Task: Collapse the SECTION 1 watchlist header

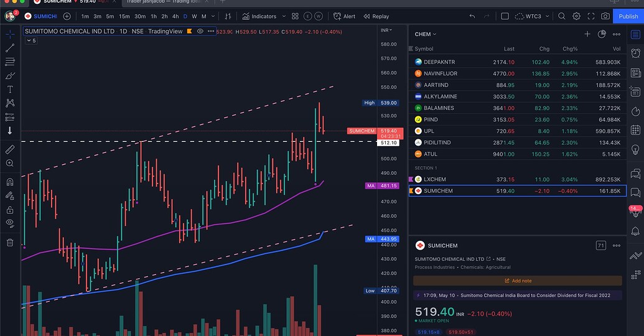Action: tap(426, 168)
